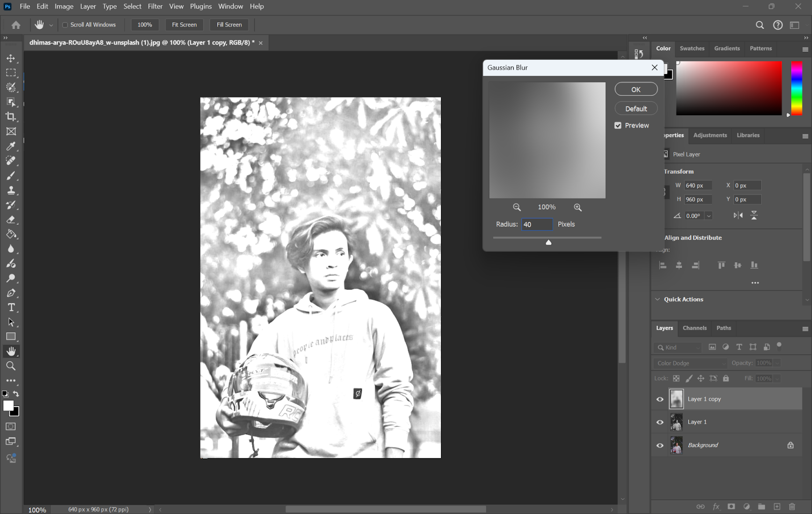
Task: Select the Spot Healing Brush tool
Action: 11,161
